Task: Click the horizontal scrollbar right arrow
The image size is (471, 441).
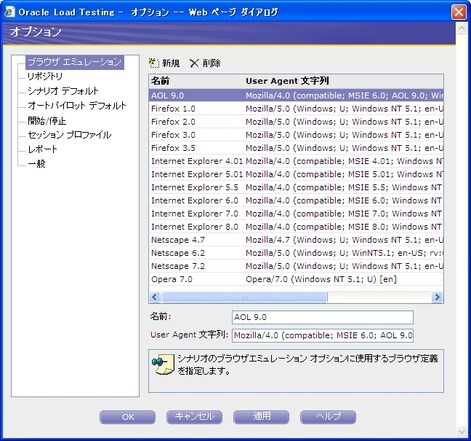Action: (437, 297)
